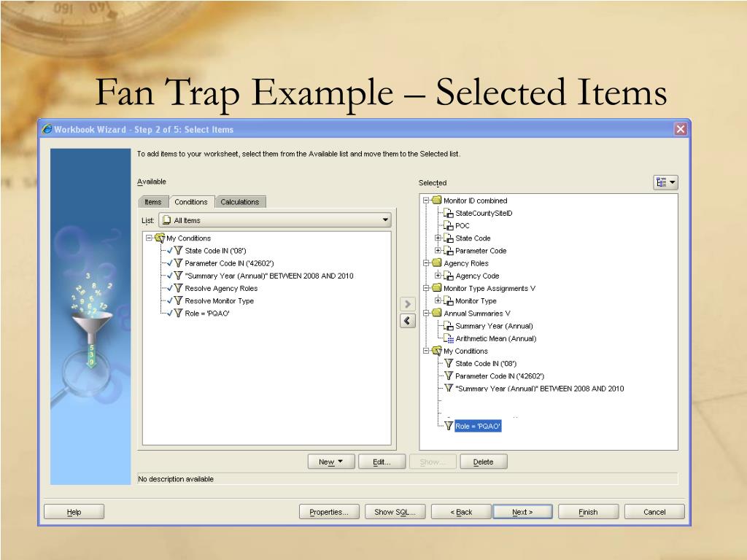Remove item with left arrow button

click(407, 321)
